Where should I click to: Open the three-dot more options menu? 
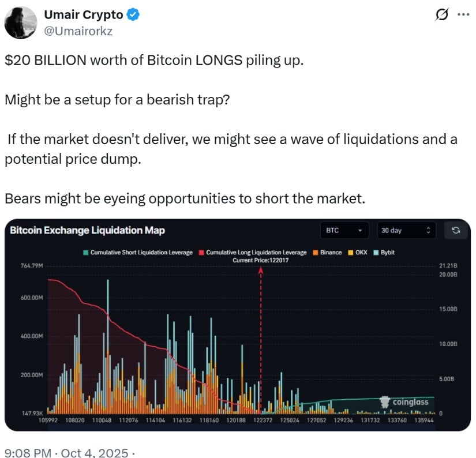point(463,16)
